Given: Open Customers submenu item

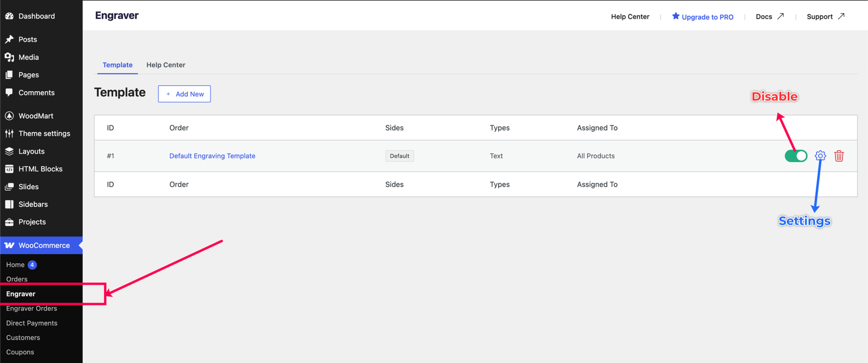Looking at the screenshot, I should tap(23, 337).
